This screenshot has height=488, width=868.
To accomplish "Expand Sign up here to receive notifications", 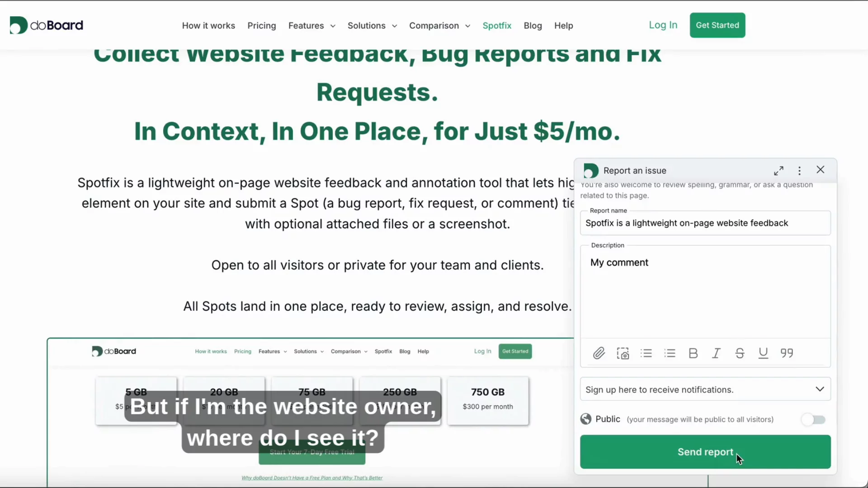I will 705,389.
